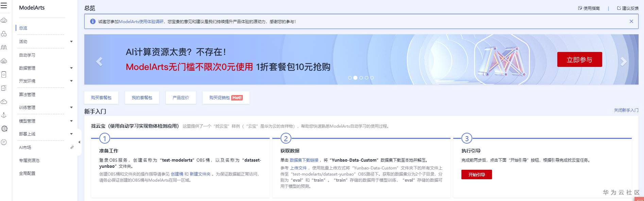
Task: Show next banner slide with right arrow
Action: (623, 61)
